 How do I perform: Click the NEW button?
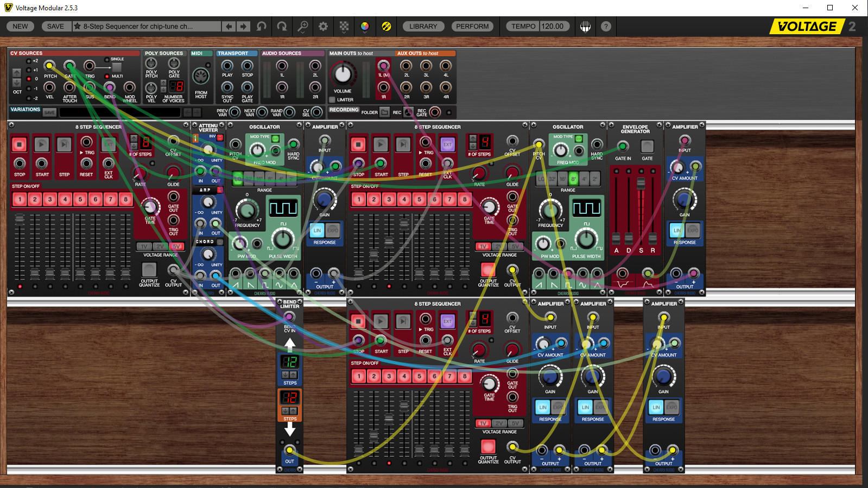(x=21, y=26)
